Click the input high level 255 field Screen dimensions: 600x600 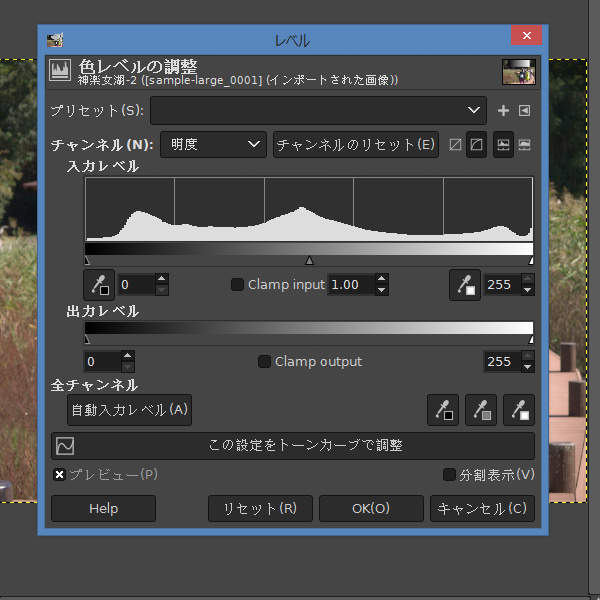pyautogui.click(x=503, y=285)
